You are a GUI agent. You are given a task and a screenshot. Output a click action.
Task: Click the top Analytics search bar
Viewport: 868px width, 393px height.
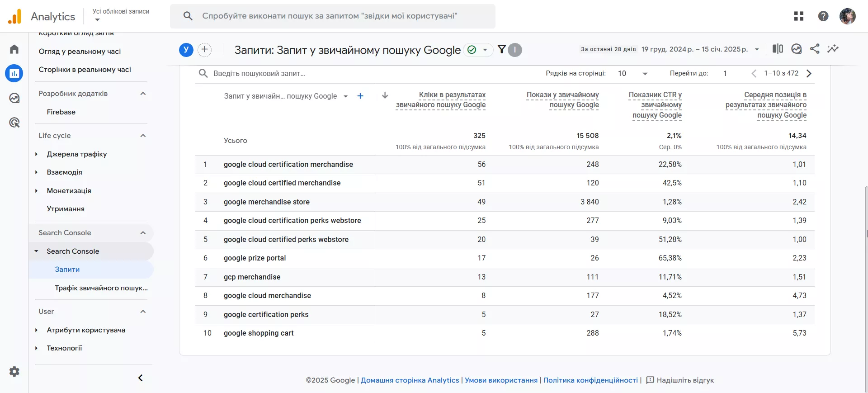pos(333,16)
